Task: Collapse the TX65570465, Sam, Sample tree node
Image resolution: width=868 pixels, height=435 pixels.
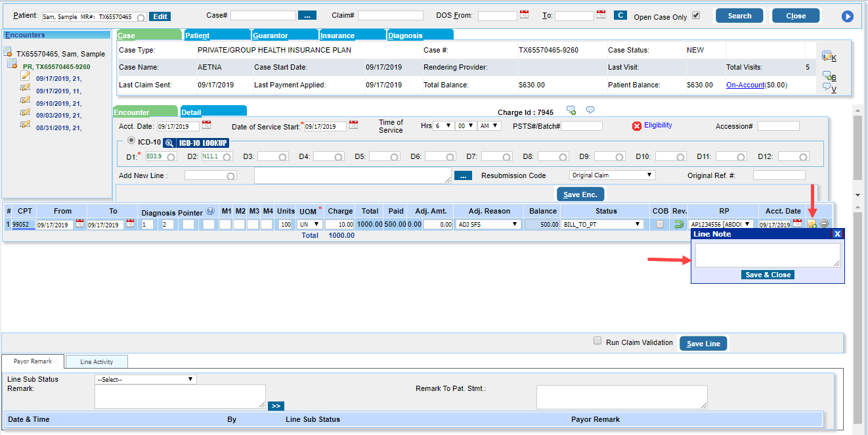Action: pos(8,53)
